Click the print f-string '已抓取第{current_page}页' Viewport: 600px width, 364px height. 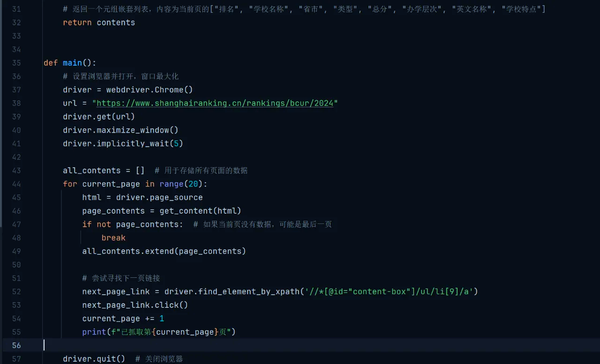[x=171, y=332]
